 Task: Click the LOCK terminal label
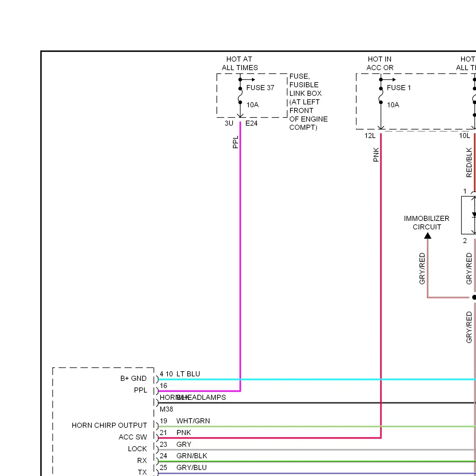(137, 449)
